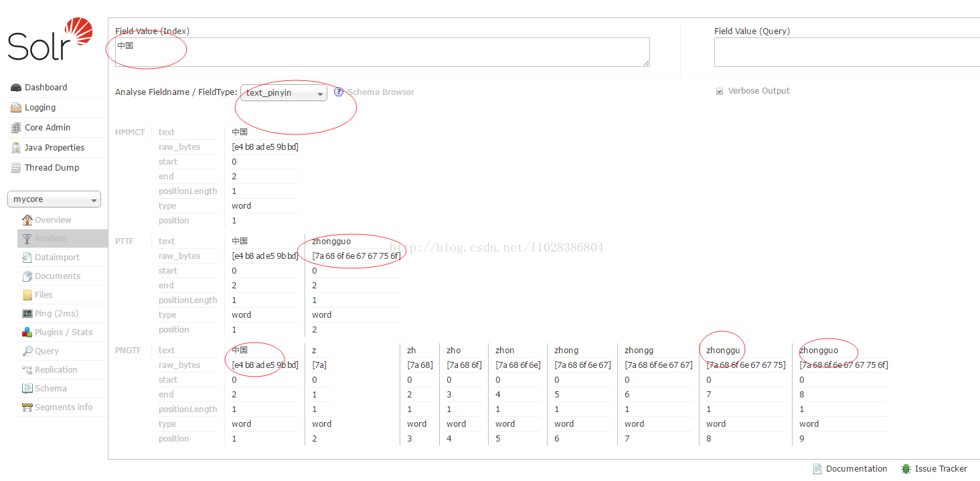This screenshot has height=481, width=980.
Task: Click the Logging notebook icon
Action: click(x=16, y=108)
